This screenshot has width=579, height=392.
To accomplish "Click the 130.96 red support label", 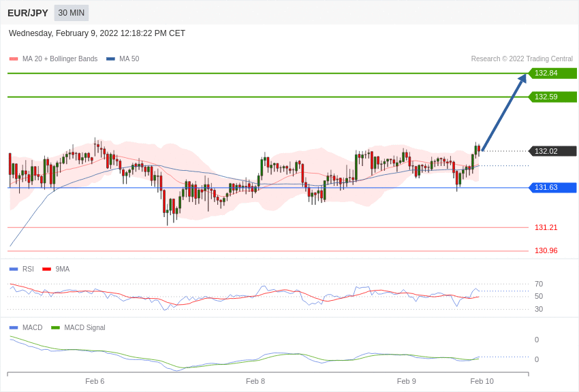I will (546, 250).
